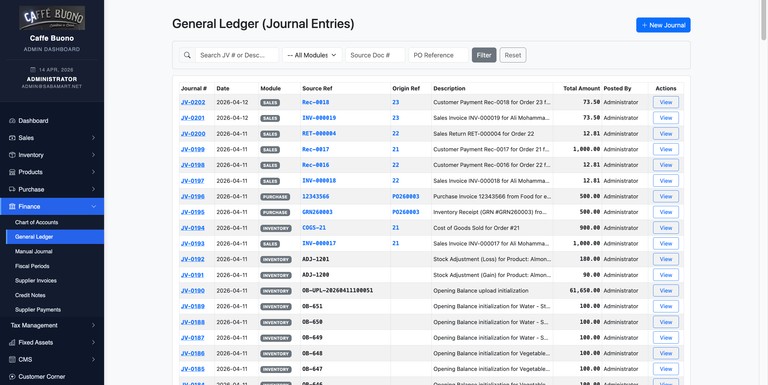The image size is (768, 385).
Task: Focus the Source Doc # field
Action: (375, 55)
